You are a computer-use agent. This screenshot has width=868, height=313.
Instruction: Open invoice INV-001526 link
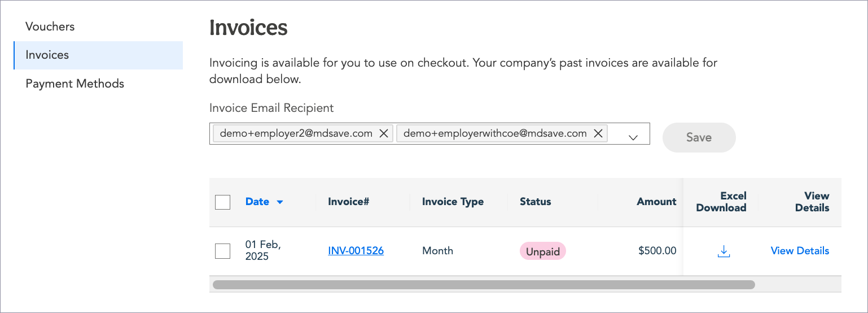(356, 251)
